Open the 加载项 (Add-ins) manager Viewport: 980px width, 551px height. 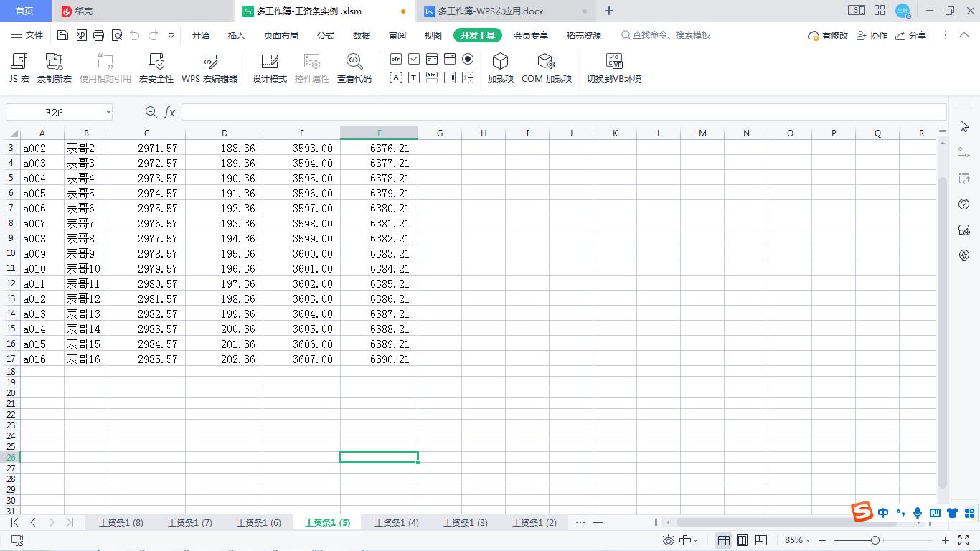(x=500, y=67)
